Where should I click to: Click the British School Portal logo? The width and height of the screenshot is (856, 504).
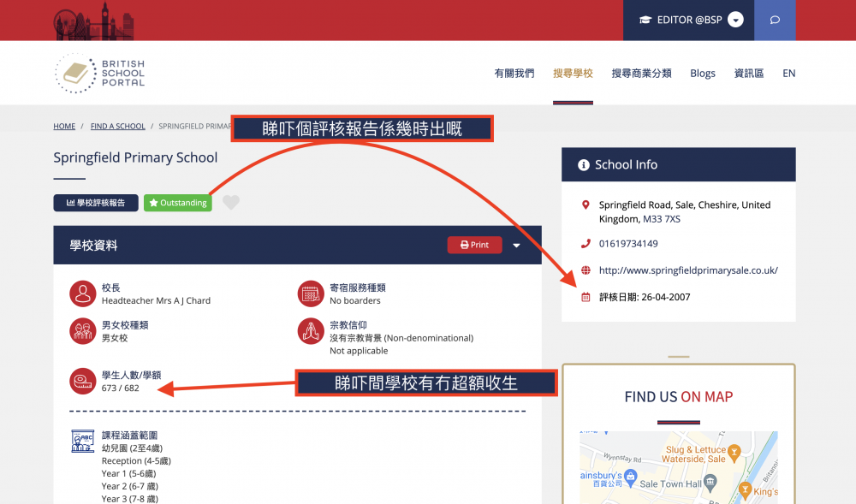click(100, 73)
